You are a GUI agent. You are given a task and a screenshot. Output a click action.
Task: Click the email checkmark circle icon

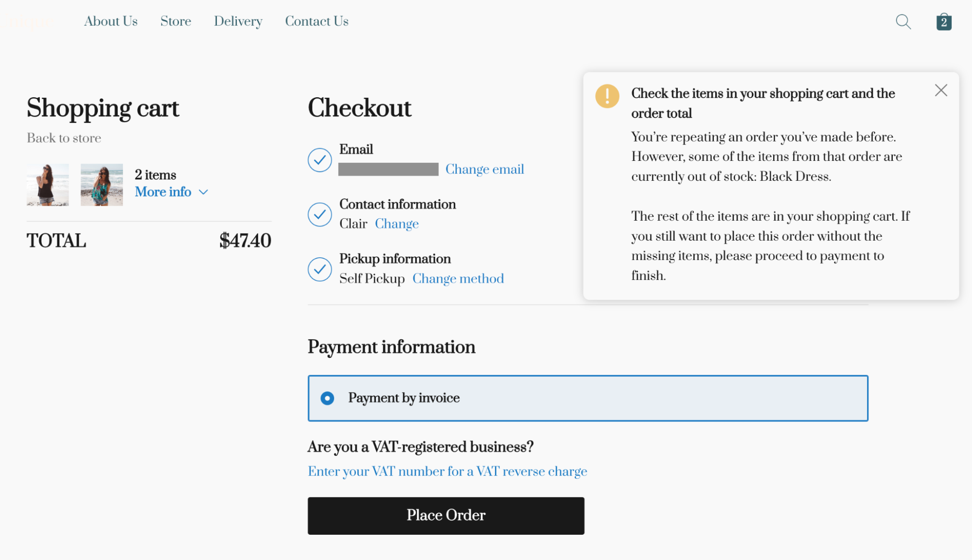tap(320, 159)
